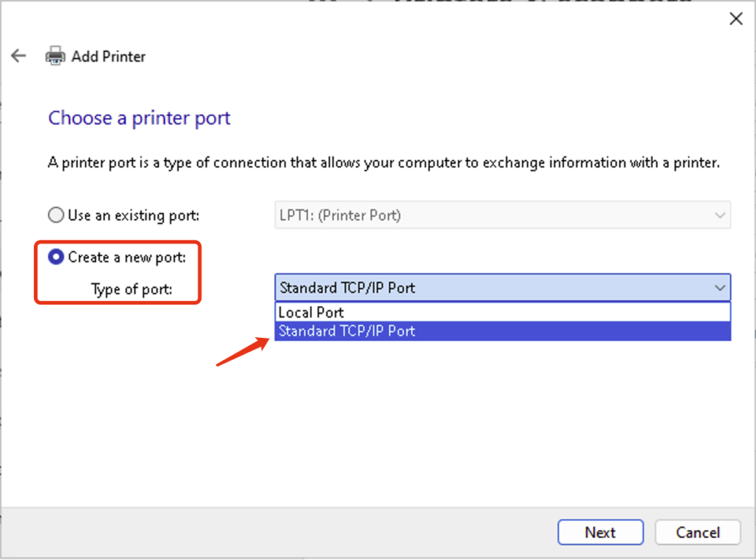Click the printer icon beside Add Printer
Image resolution: width=756 pixels, height=560 pixels.
[55, 56]
